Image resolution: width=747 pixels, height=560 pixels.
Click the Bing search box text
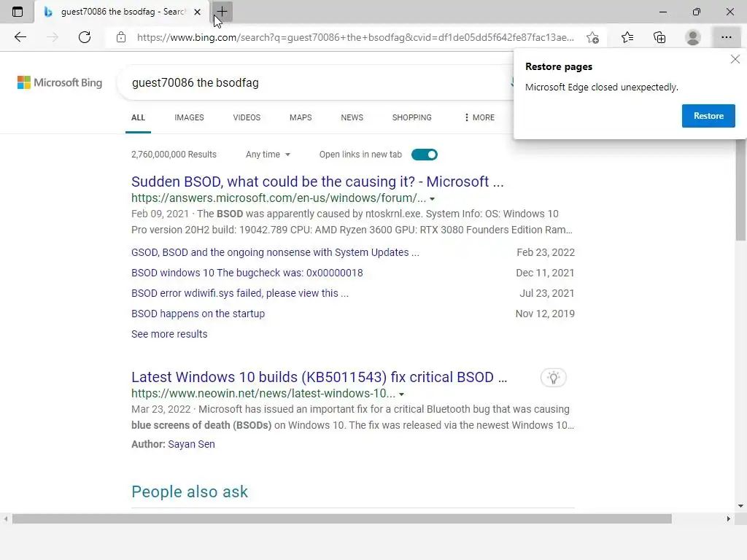coord(196,83)
